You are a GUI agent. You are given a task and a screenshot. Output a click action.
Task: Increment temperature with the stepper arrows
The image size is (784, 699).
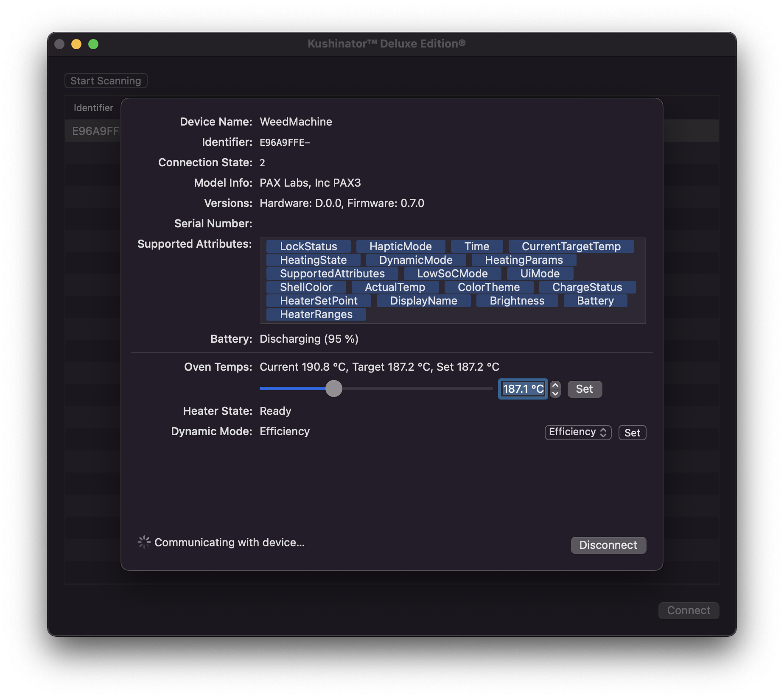click(x=554, y=386)
